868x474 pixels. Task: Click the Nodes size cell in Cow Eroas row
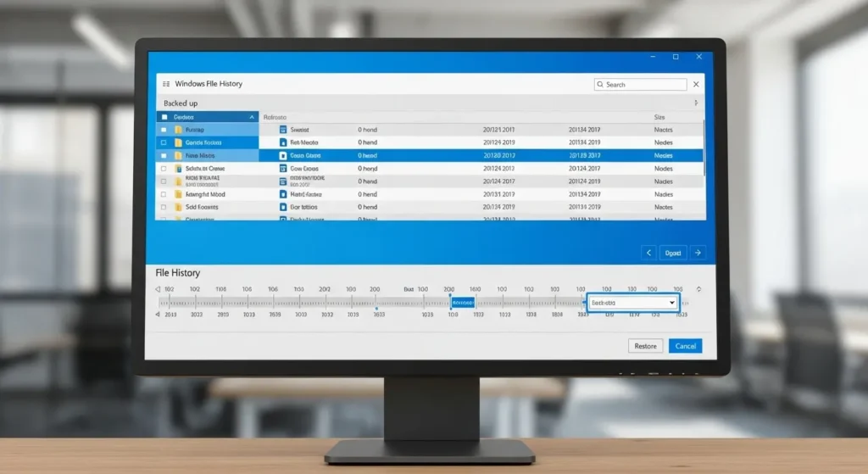tap(663, 169)
